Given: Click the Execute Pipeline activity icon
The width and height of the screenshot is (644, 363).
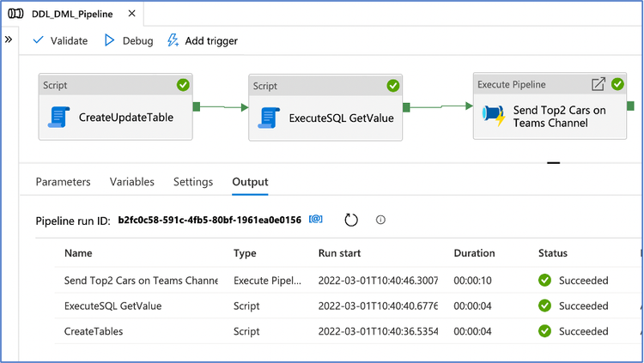Looking at the screenshot, I should [493, 117].
